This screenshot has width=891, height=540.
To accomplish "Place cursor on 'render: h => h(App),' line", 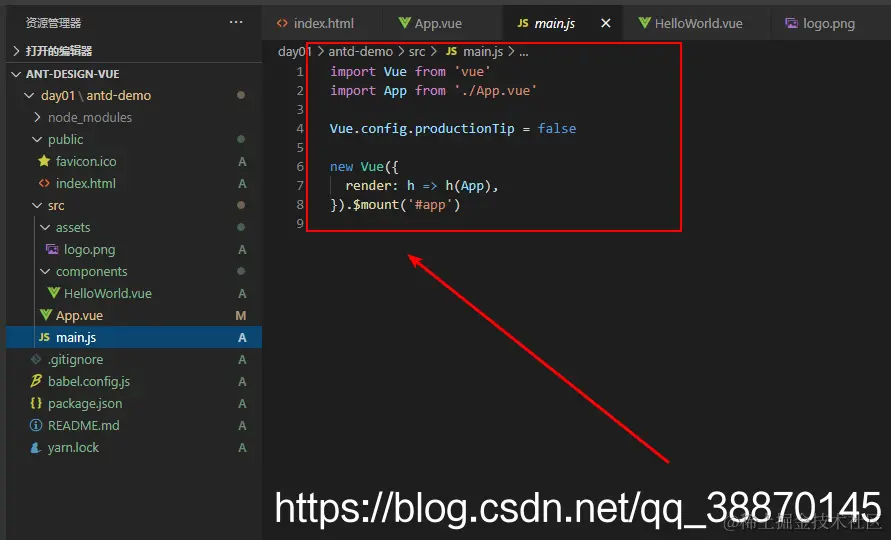I will click(421, 186).
